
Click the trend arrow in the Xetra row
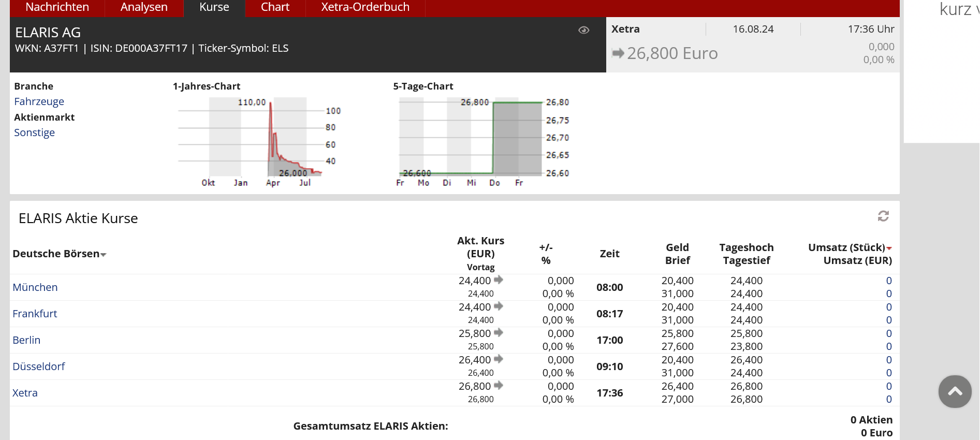(x=499, y=386)
